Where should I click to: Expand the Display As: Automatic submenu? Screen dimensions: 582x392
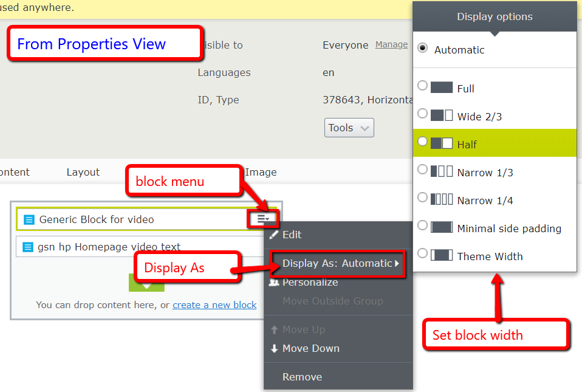pos(340,264)
